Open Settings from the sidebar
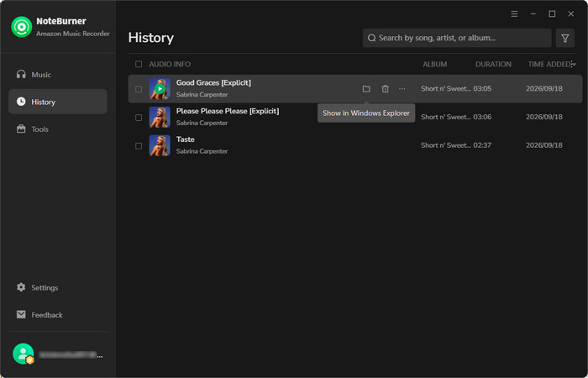 (x=58, y=287)
